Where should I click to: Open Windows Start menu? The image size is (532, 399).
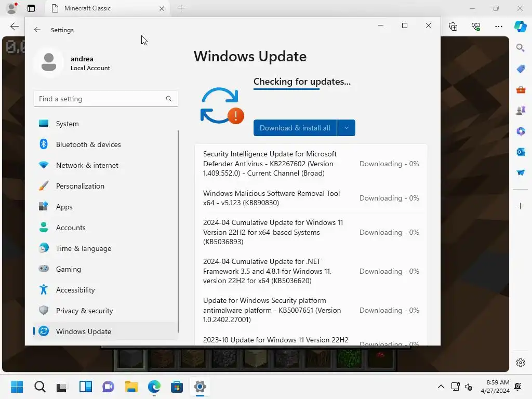pyautogui.click(x=17, y=387)
